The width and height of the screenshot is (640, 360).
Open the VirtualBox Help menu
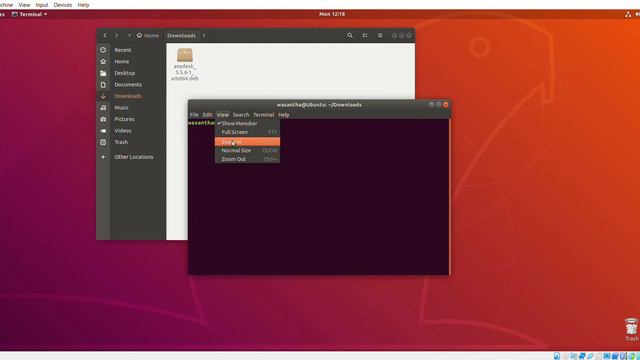[x=83, y=5]
